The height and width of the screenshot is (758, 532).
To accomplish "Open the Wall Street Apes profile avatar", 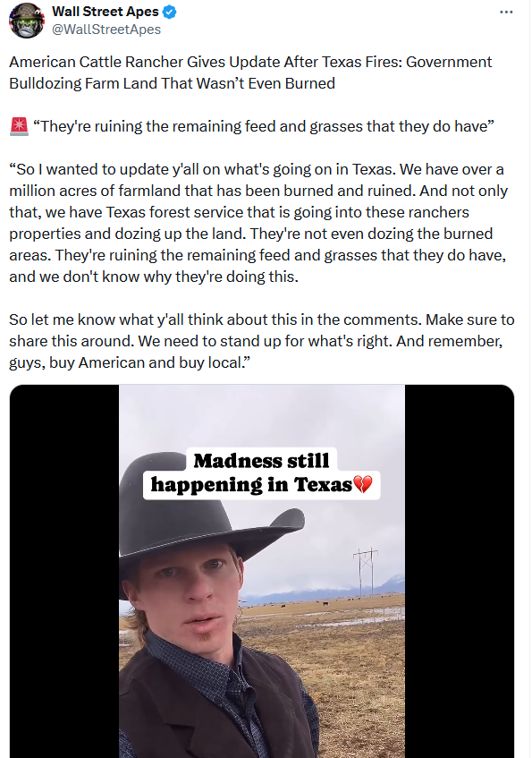I will coord(27,21).
